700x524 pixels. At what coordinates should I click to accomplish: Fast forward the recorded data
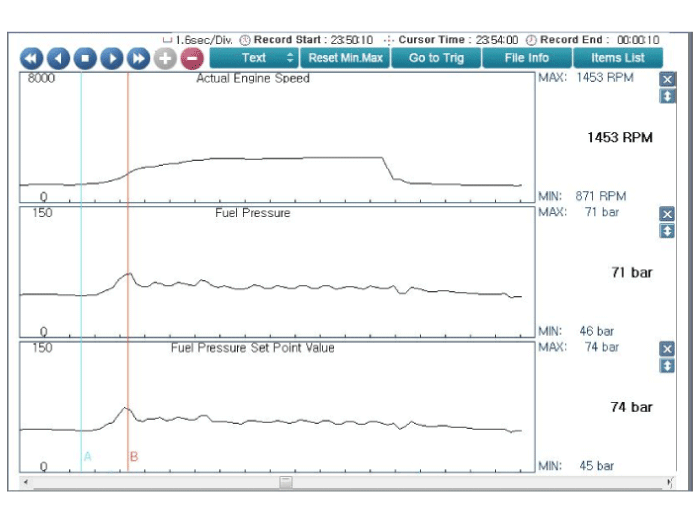tap(139, 58)
